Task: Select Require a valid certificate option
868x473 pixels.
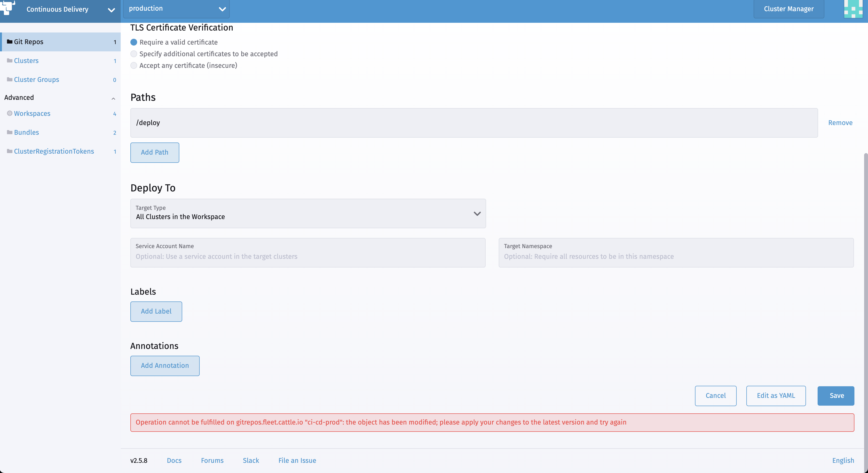Action: [134, 42]
